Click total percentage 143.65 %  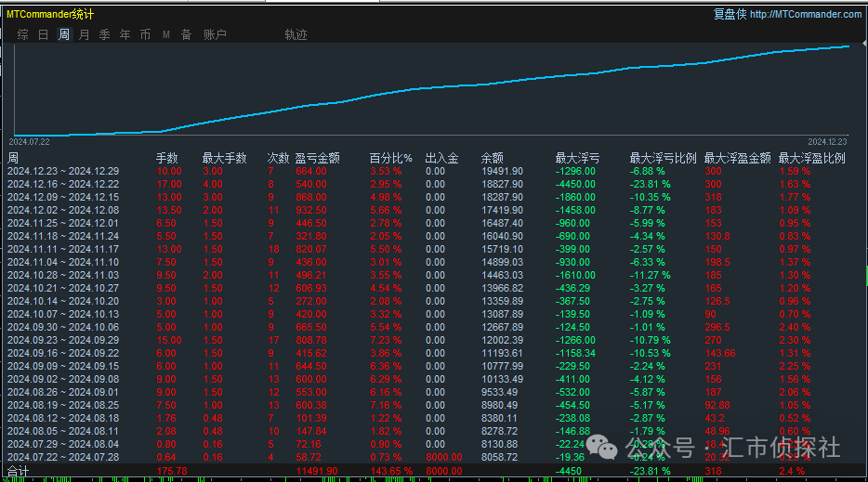(x=391, y=471)
